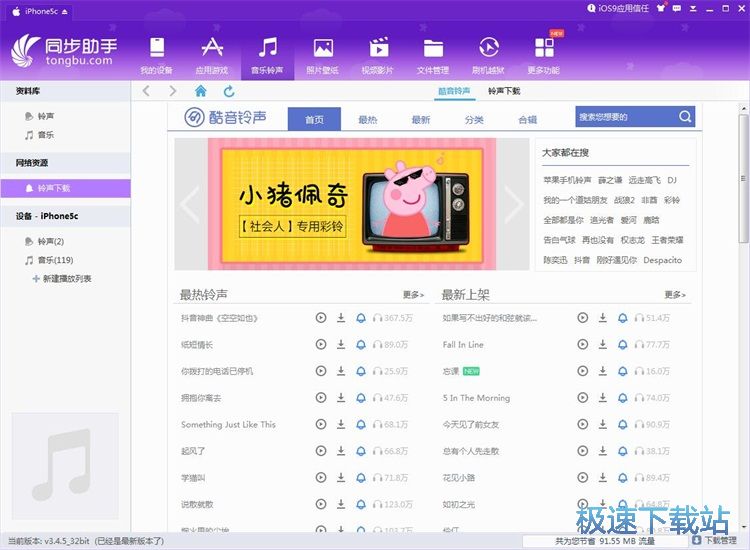Click the bell icon for 起风了
The image size is (750, 550).
click(361, 451)
